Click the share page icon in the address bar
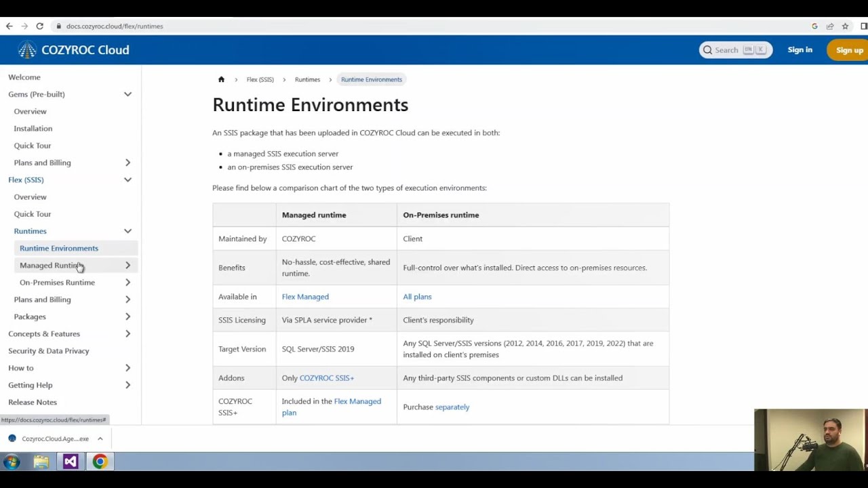868x488 pixels. click(x=830, y=26)
